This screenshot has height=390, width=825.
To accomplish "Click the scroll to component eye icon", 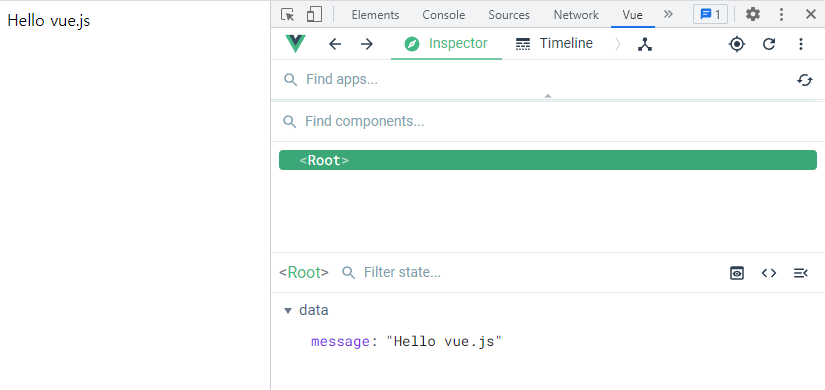I will click(737, 273).
